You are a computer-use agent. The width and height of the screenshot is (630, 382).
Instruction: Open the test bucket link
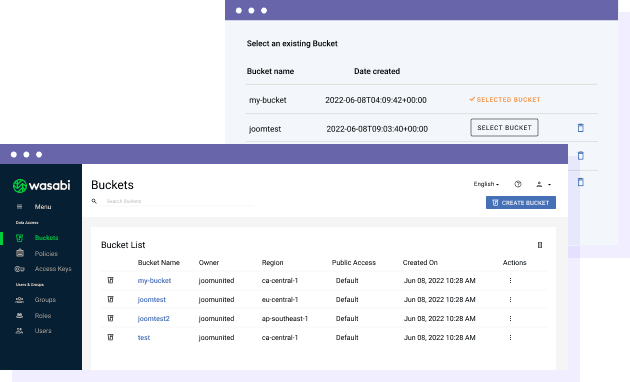point(144,337)
